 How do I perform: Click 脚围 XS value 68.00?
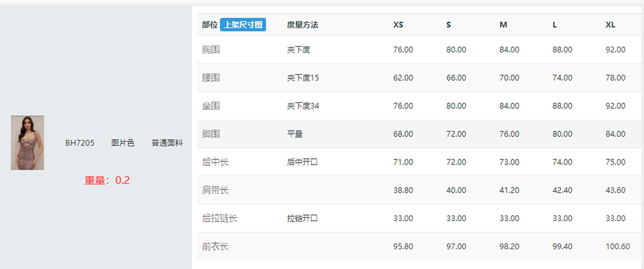tap(403, 134)
